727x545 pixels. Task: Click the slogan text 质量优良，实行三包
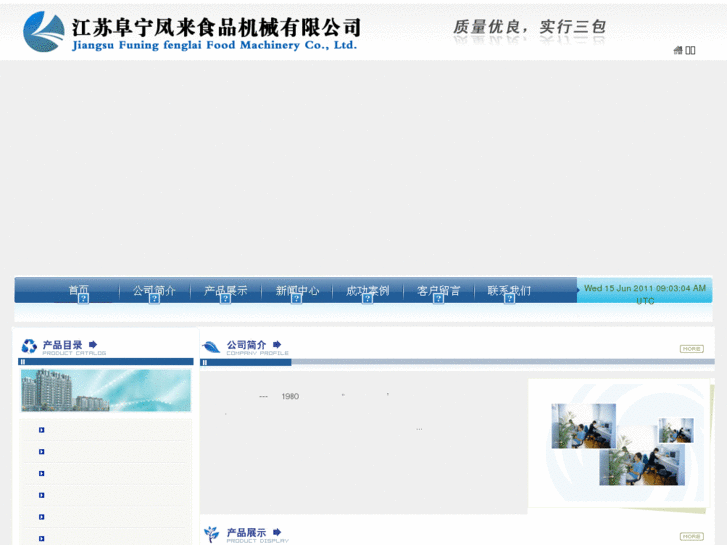[x=529, y=26]
